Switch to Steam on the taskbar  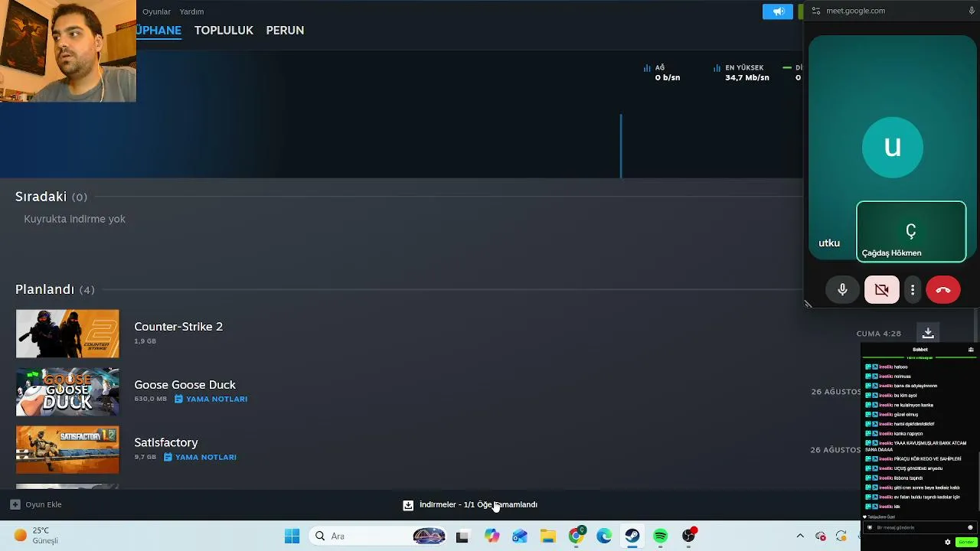click(632, 536)
